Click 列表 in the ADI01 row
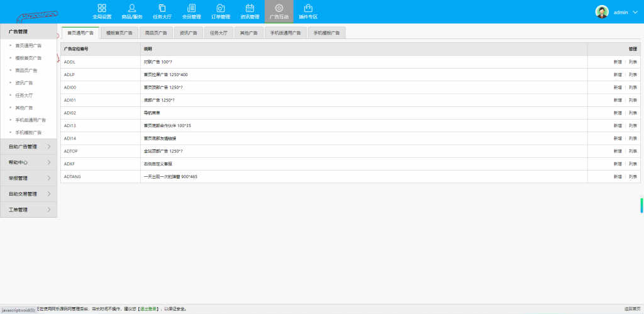Viewport: 644px width, 314px height. click(x=633, y=100)
